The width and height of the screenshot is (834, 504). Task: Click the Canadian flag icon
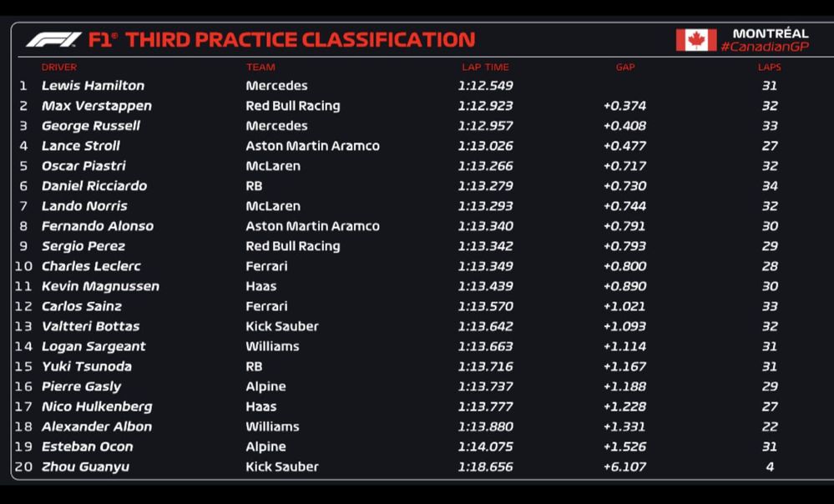(695, 39)
